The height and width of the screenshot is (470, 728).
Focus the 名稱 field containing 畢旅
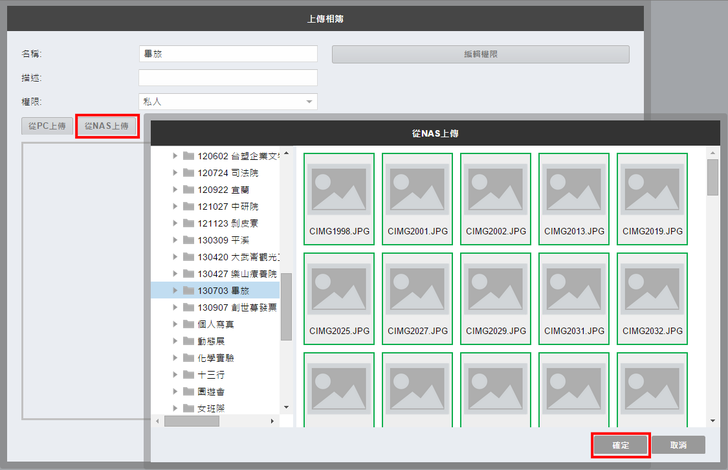point(228,54)
